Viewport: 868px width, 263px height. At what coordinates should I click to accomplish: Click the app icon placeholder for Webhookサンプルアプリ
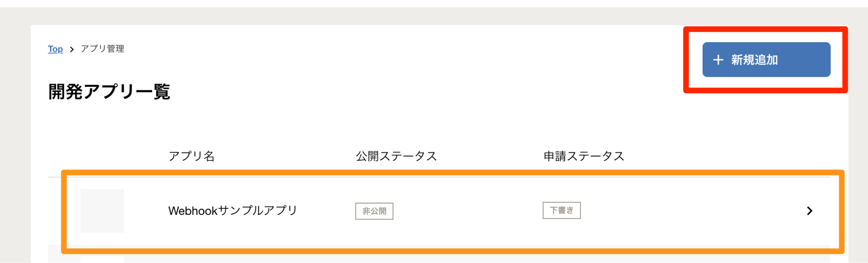(102, 210)
